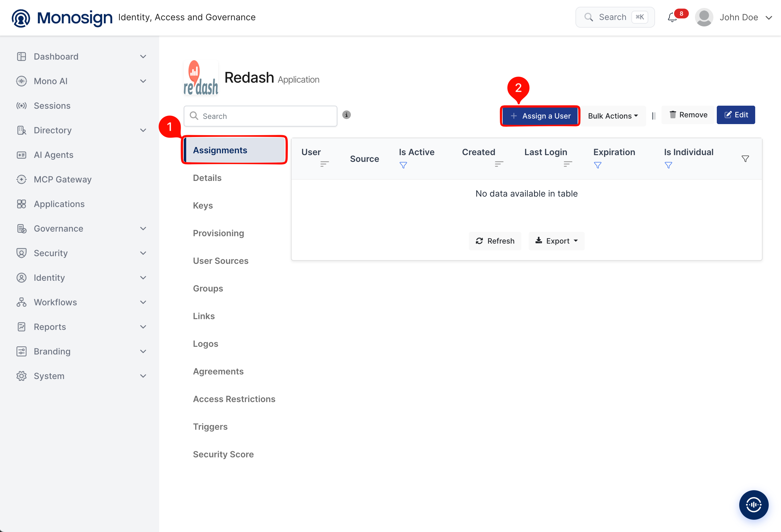Click the Assign a User button
Viewport: 781px width, 532px height.
[x=540, y=116]
